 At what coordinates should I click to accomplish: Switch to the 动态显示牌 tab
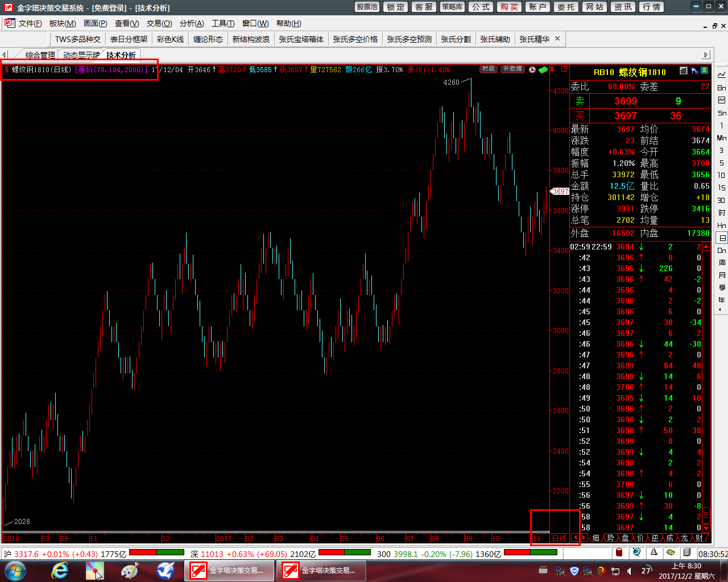81,55
